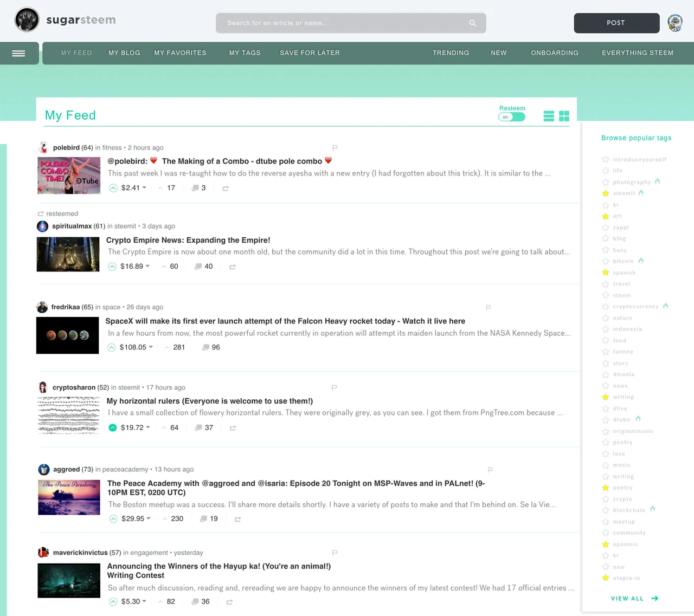Expand payout dropdown next to $16.89
694x616 pixels.
(x=147, y=267)
